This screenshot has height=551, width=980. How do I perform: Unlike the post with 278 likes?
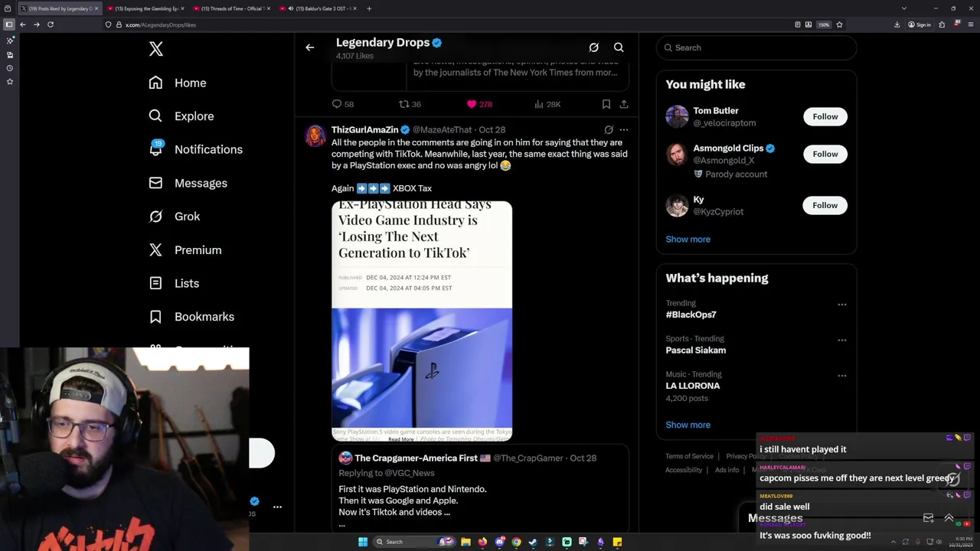[x=479, y=104]
